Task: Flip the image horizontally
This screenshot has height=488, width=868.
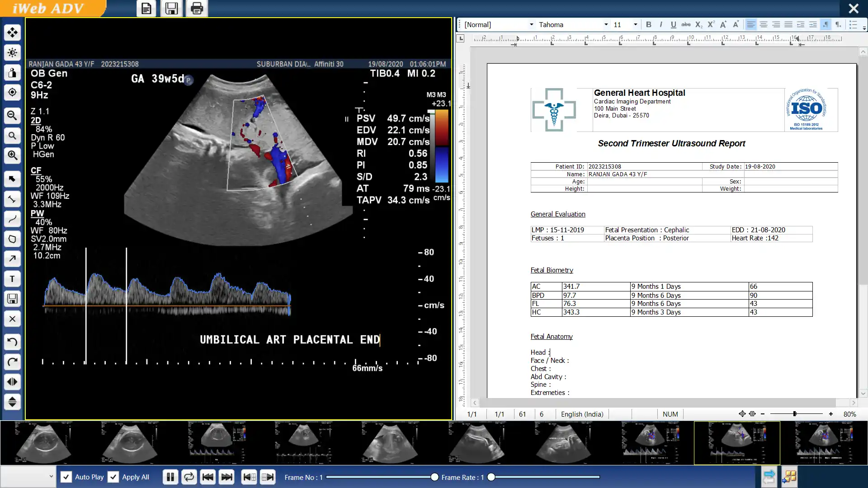Action: click(x=12, y=382)
